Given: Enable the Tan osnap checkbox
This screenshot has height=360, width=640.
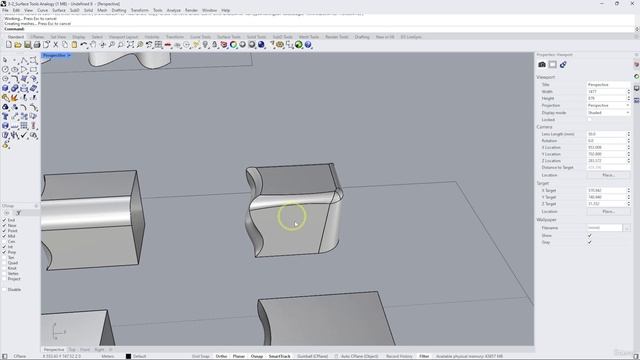Looking at the screenshot, I should coord(4,258).
